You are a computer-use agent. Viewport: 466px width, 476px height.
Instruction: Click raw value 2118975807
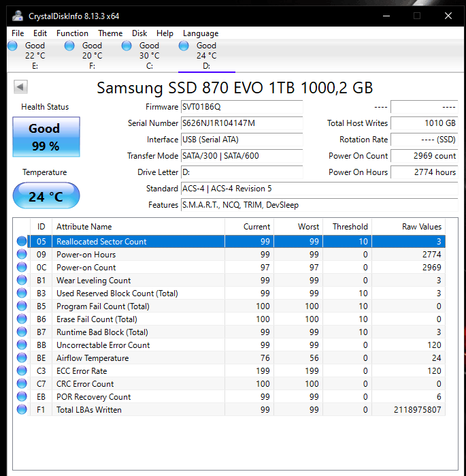(x=417, y=410)
